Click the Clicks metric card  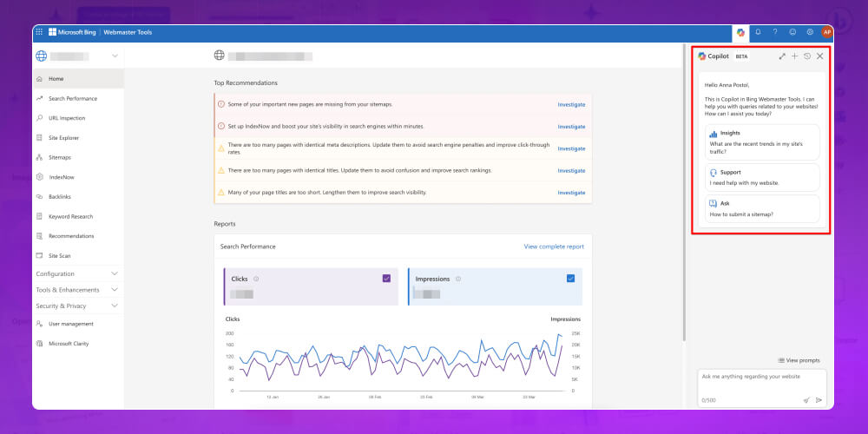(311, 286)
